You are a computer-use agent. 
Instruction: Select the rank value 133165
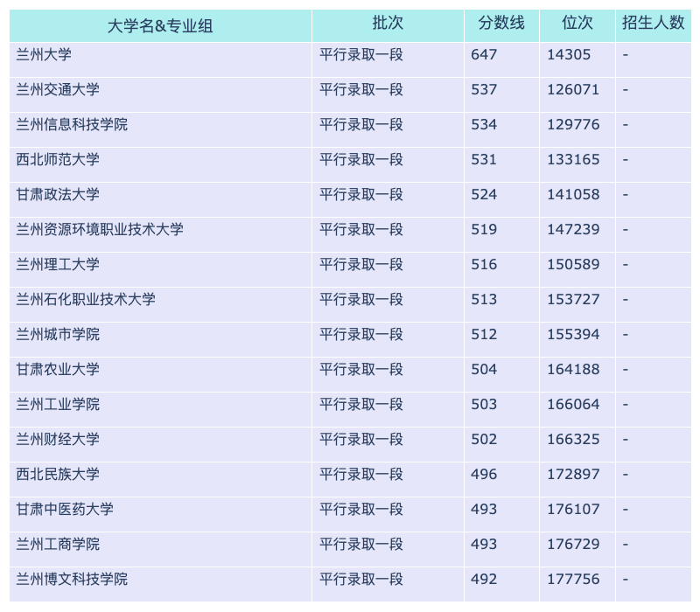pyautogui.click(x=573, y=160)
